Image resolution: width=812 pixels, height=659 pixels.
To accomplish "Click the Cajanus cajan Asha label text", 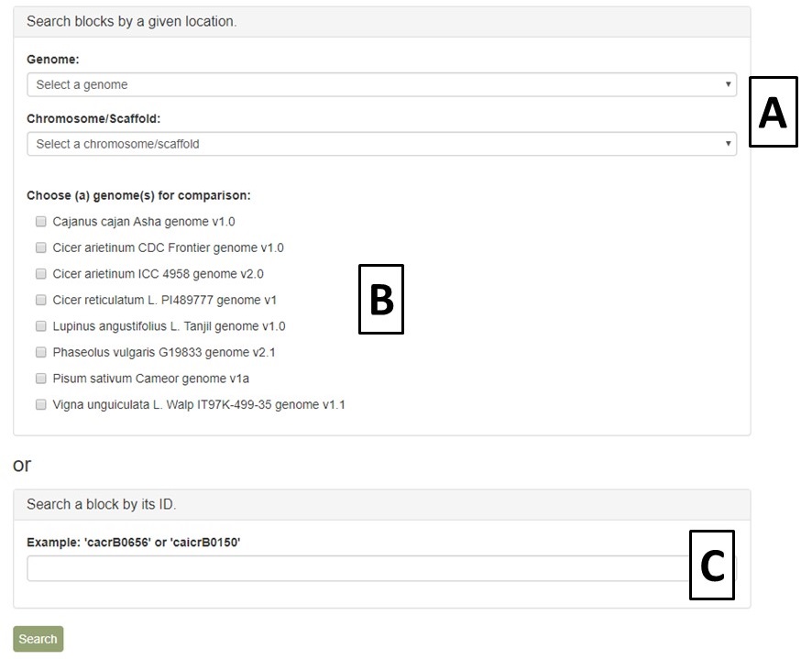I will point(144,222).
